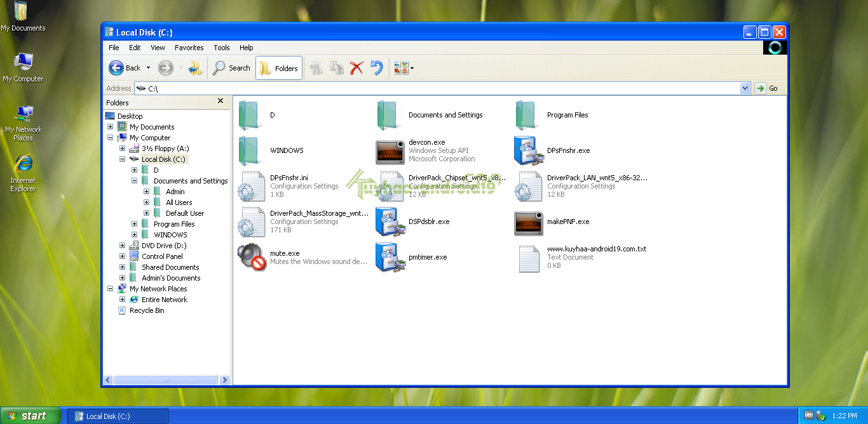Click the Move To toolbar icon
Image resolution: width=868 pixels, height=424 pixels.
[x=316, y=68]
